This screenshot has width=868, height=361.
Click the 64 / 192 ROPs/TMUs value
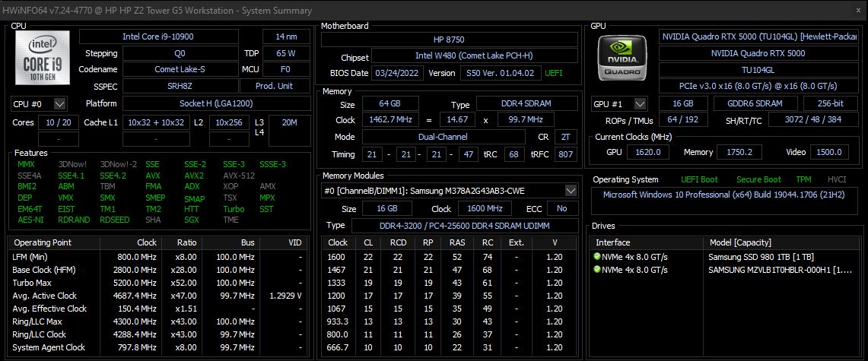tap(683, 119)
